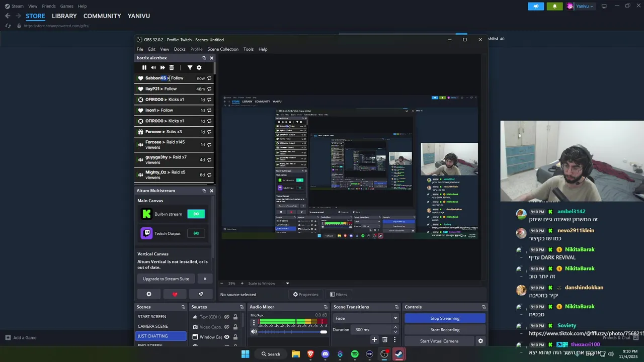This screenshot has height=362, width=644.
Task: Pop out the Scenes dock
Action: (183, 307)
